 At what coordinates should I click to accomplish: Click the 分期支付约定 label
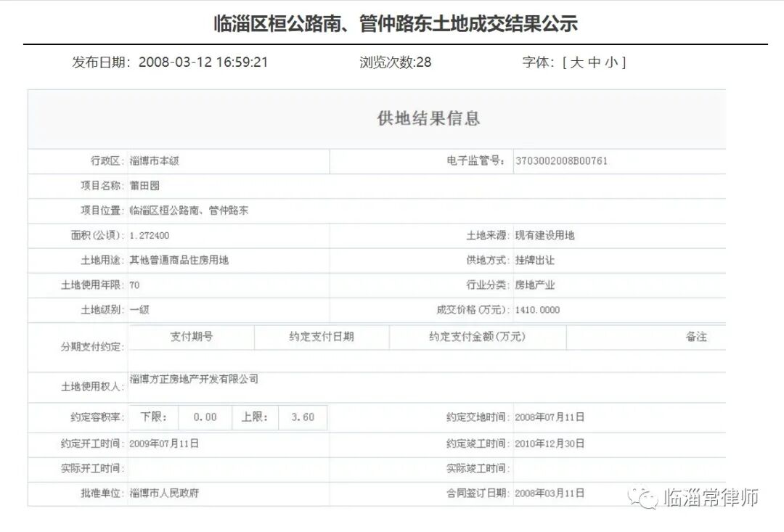tap(92, 347)
